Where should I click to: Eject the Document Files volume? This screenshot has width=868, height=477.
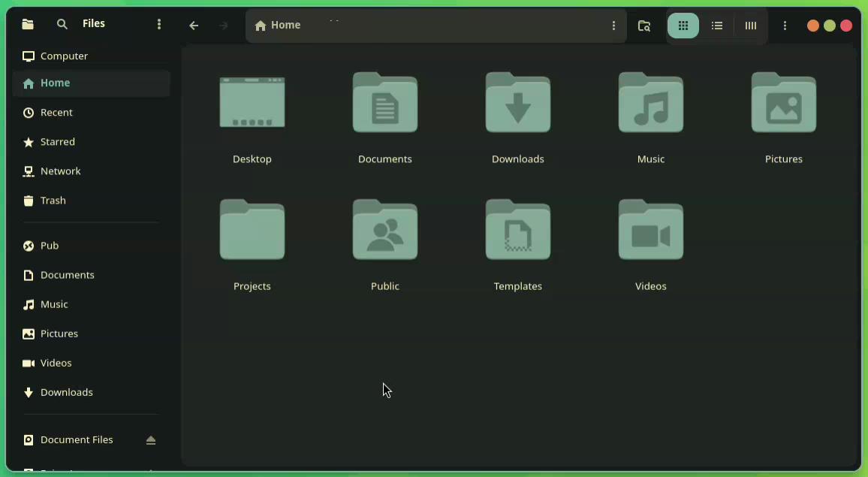coord(151,440)
